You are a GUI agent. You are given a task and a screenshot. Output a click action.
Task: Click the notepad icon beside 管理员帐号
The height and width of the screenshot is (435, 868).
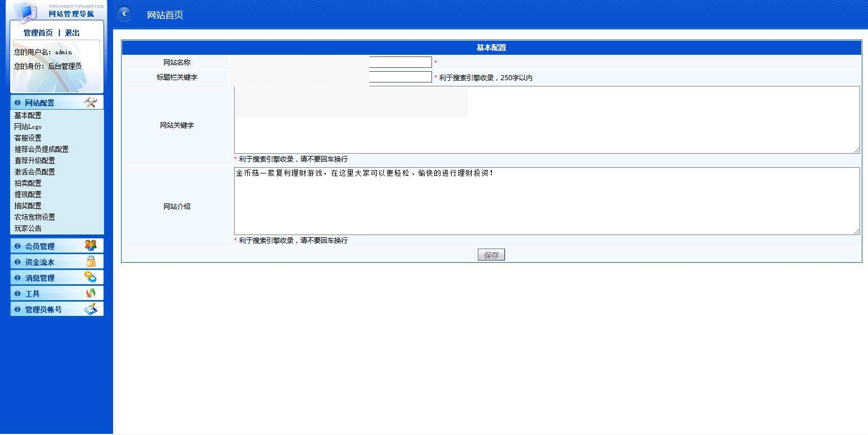point(90,308)
